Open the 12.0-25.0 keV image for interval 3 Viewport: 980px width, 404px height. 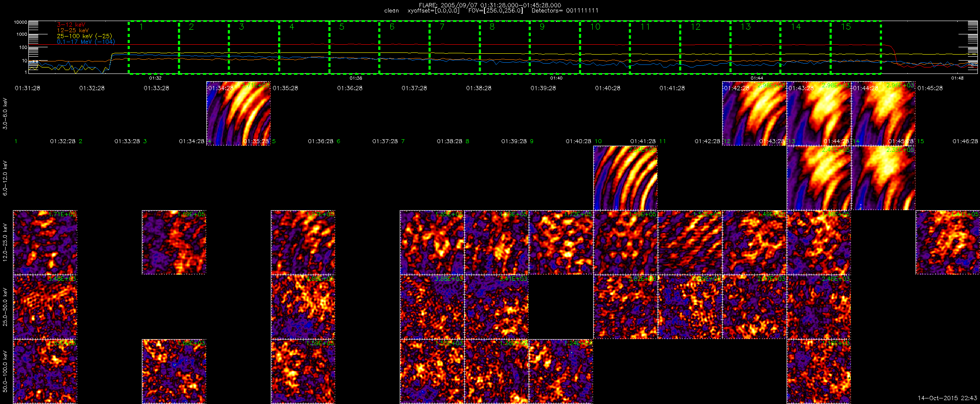tap(174, 242)
